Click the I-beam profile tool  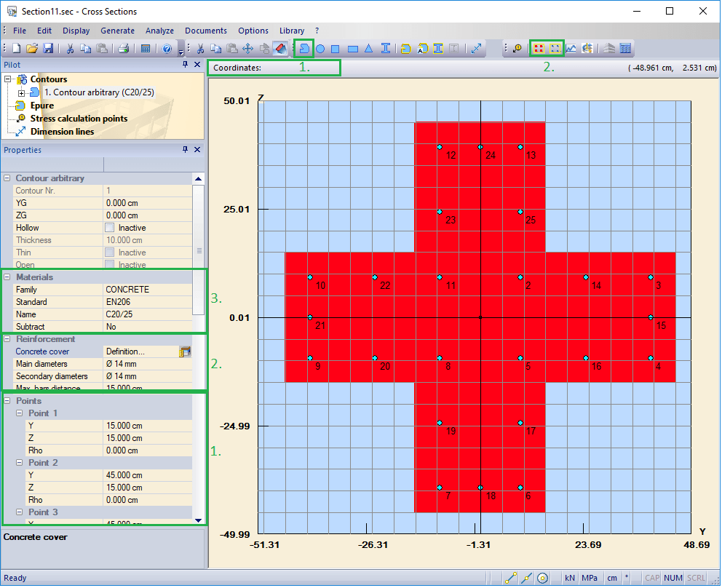386,49
